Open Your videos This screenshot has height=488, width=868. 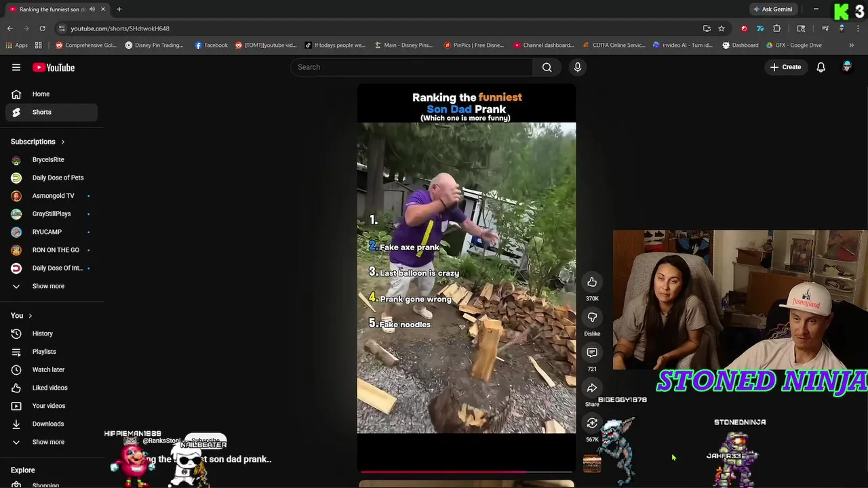(x=52, y=406)
